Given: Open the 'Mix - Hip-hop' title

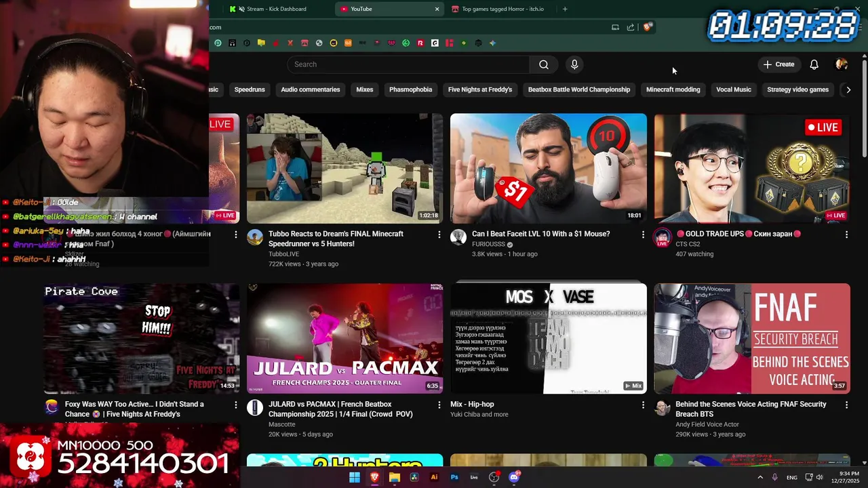Looking at the screenshot, I should point(472,404).
